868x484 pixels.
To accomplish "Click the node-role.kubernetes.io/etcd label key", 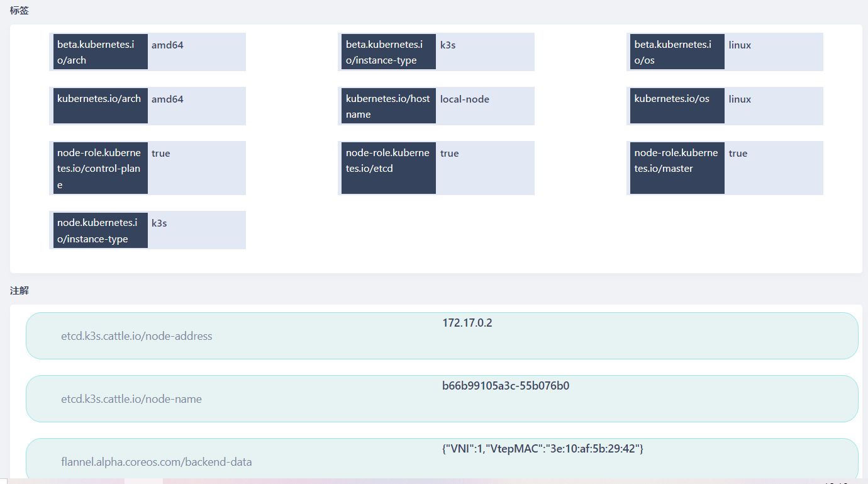I will point(389,168).
